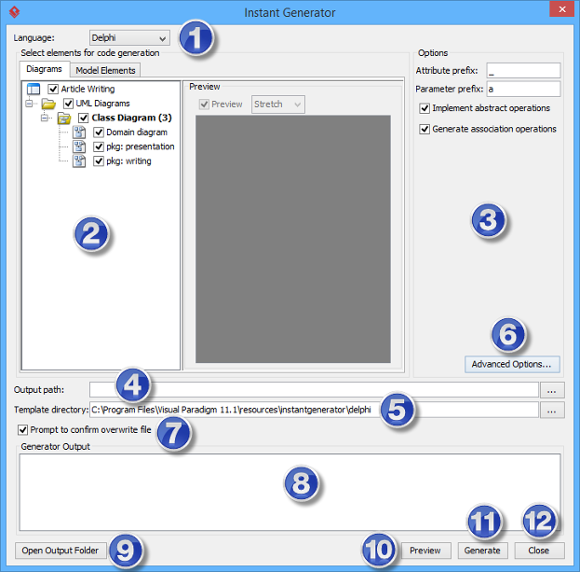Screen dimensions: 580x572
Task: Click the pkg: presentation diagram icon
Action: pyautogui.click(x=79, y=147)
